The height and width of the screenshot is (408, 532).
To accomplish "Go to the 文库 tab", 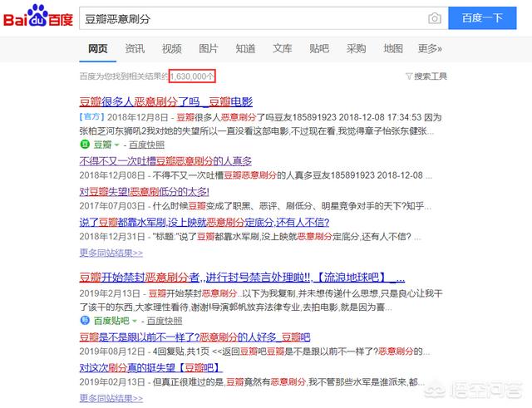I will pos(283,49).
